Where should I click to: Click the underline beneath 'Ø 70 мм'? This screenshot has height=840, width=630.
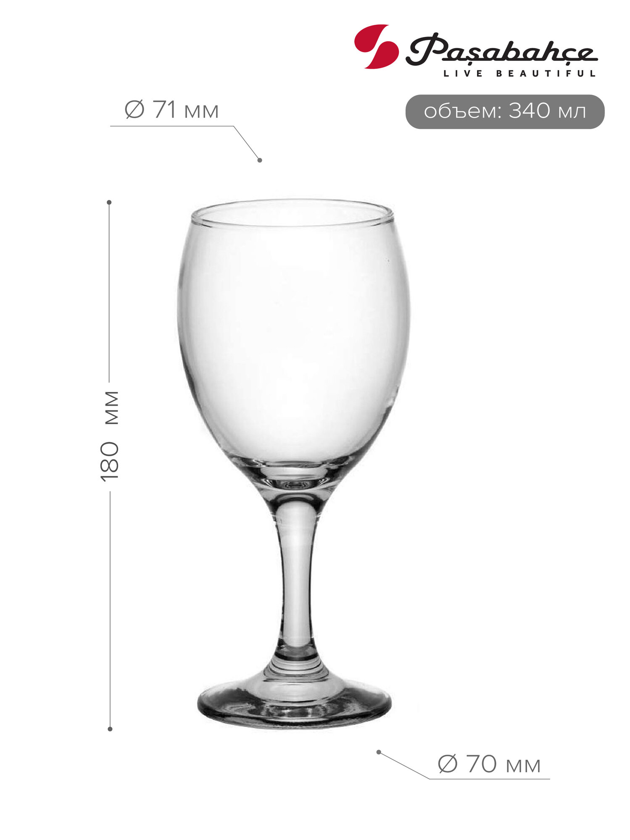pos(490,779)
